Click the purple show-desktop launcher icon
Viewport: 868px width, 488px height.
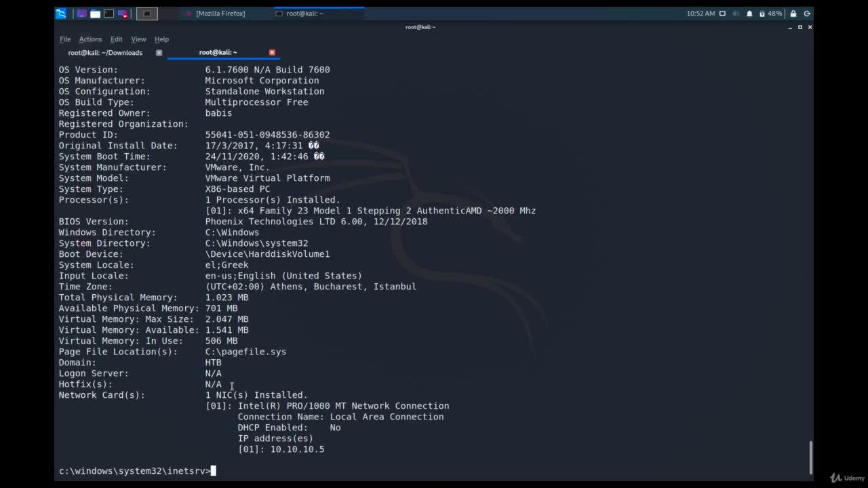[x=82, y=14]
